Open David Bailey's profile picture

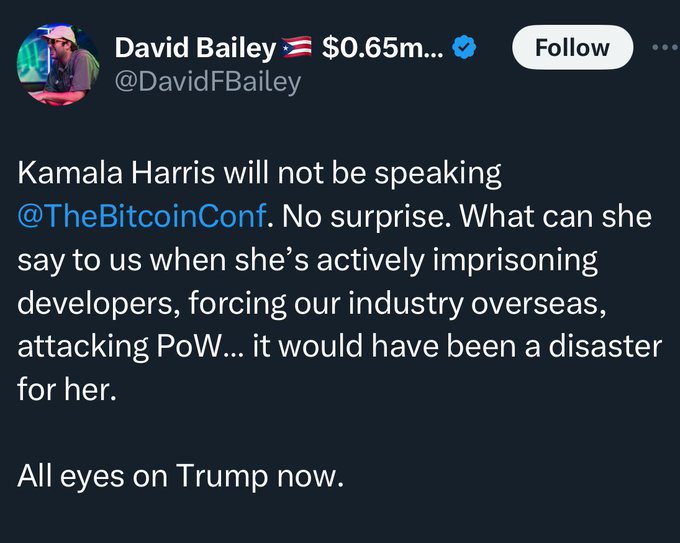pyautogui.click(x=57, y=66)
